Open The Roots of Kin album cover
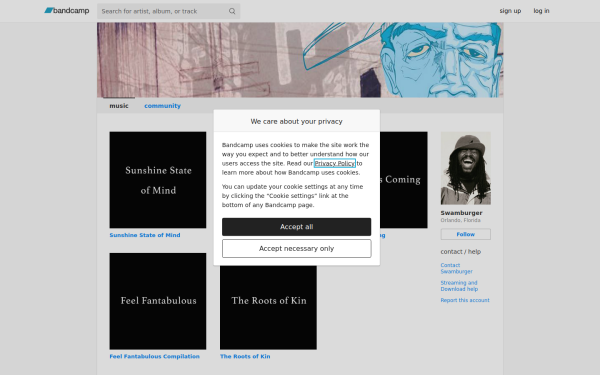Screen dimensions: 600x375 tap(268, 307)
